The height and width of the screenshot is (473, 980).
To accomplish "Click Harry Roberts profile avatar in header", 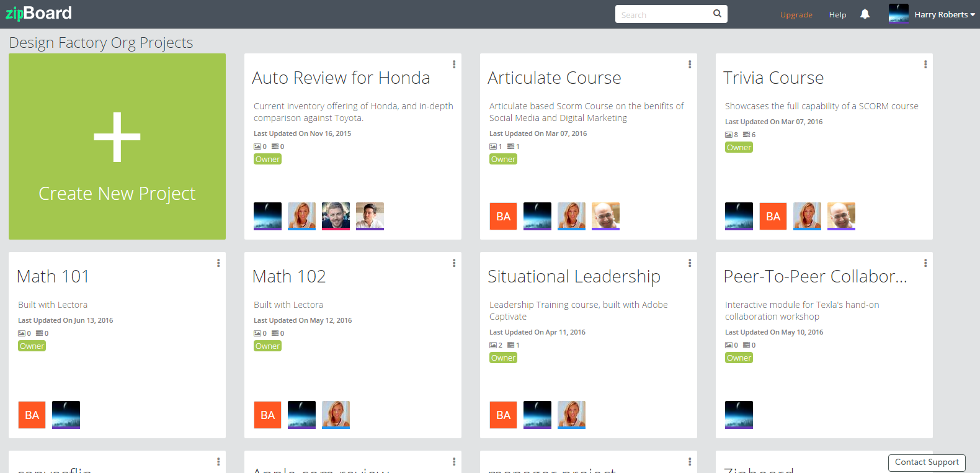I will [x=898, y=14].
